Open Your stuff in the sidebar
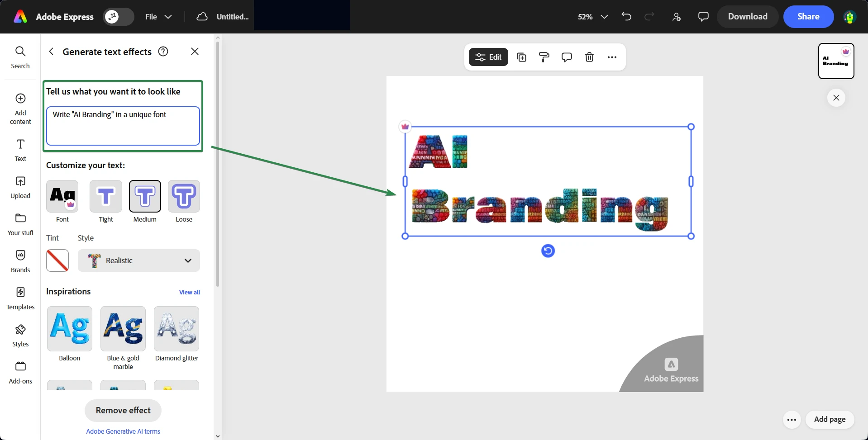868x440 pixels. 20,224
